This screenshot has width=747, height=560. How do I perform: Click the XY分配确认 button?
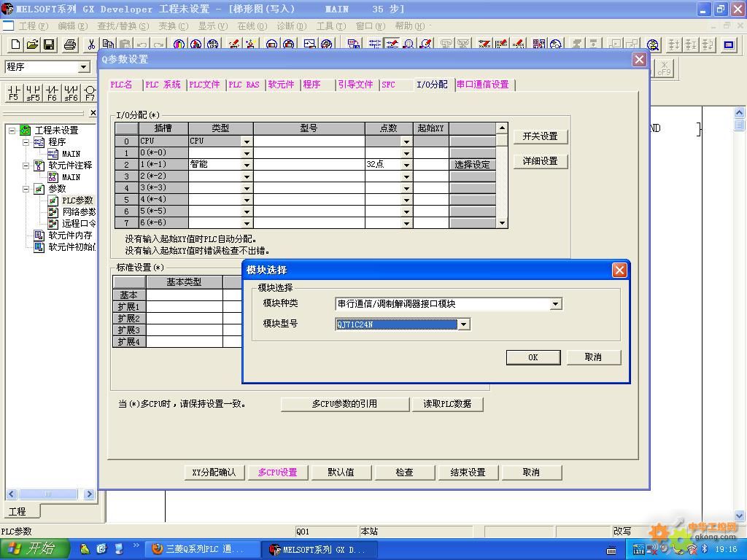pyautogui.click(x=214, y=472)
